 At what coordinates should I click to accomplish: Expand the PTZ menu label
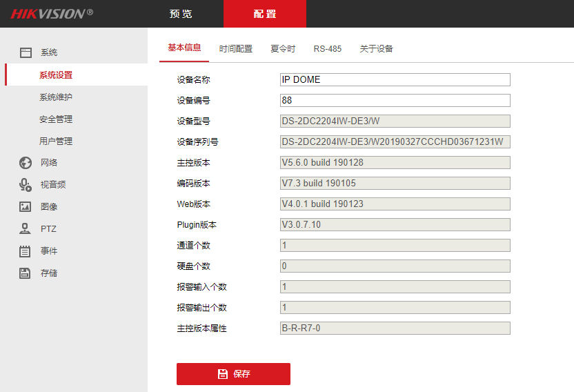tap(48, 229)
